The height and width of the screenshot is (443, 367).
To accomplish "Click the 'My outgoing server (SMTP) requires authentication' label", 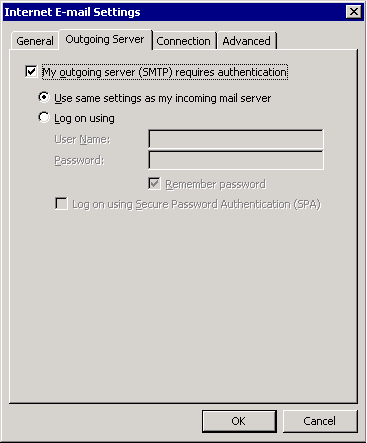I will pyautogui.click(x=165, y=72).
